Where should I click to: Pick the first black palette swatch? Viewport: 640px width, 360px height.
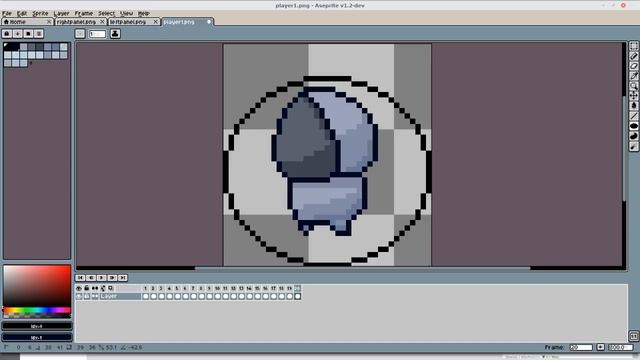click(7, 47)
